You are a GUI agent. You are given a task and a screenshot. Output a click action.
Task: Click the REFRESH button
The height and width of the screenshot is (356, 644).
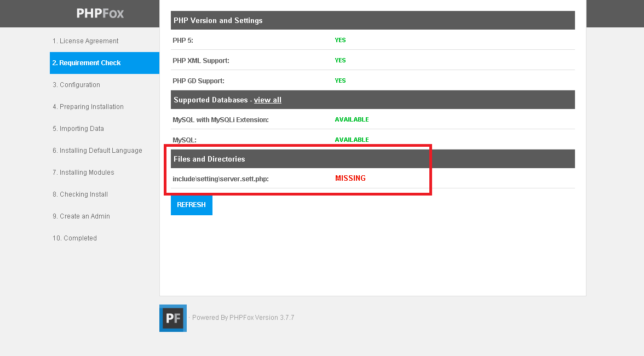(x=192, y=204)
